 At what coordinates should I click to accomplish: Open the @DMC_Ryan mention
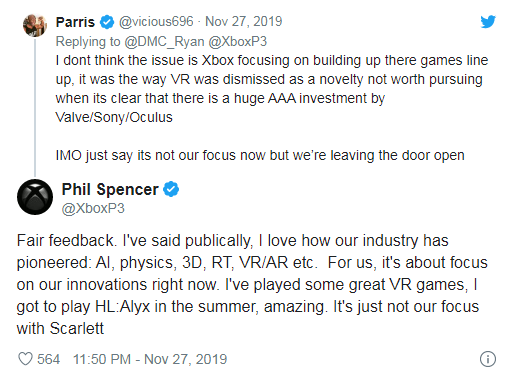tap(164, 42)
